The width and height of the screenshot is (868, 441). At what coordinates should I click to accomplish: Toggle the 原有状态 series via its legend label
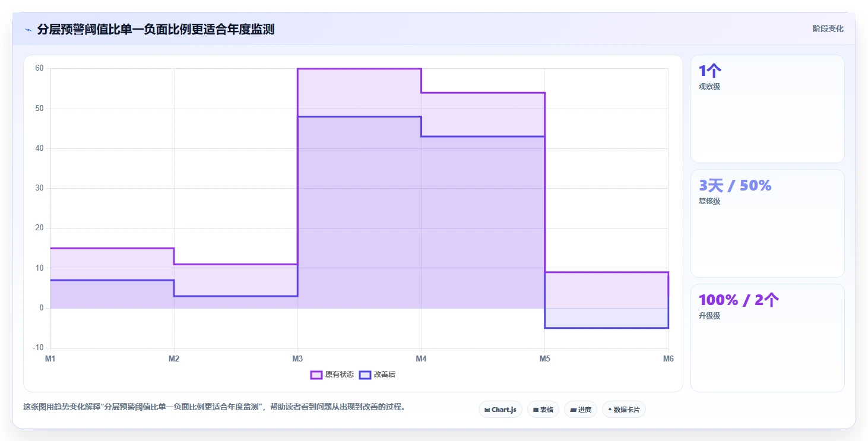(x=340, y=375)
